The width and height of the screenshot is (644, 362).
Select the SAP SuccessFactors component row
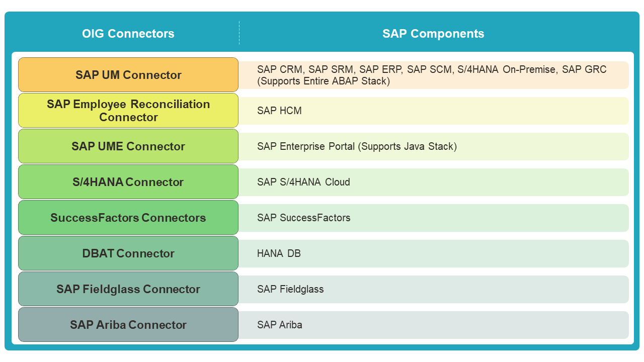pos(434,218)
